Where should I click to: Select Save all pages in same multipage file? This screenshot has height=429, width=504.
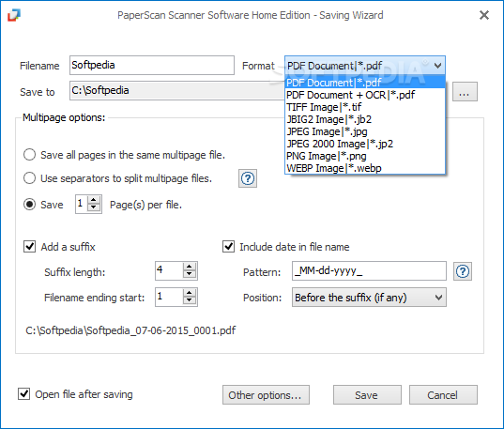pyautogui.click(x=30, y=155)
